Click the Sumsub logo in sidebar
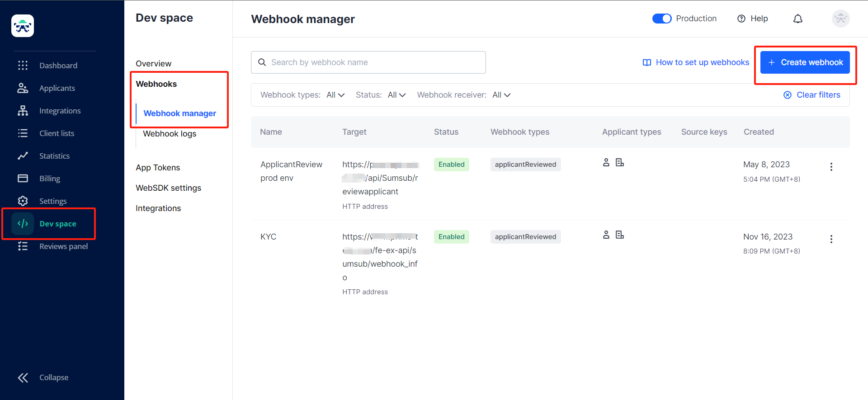 (23, 26)
